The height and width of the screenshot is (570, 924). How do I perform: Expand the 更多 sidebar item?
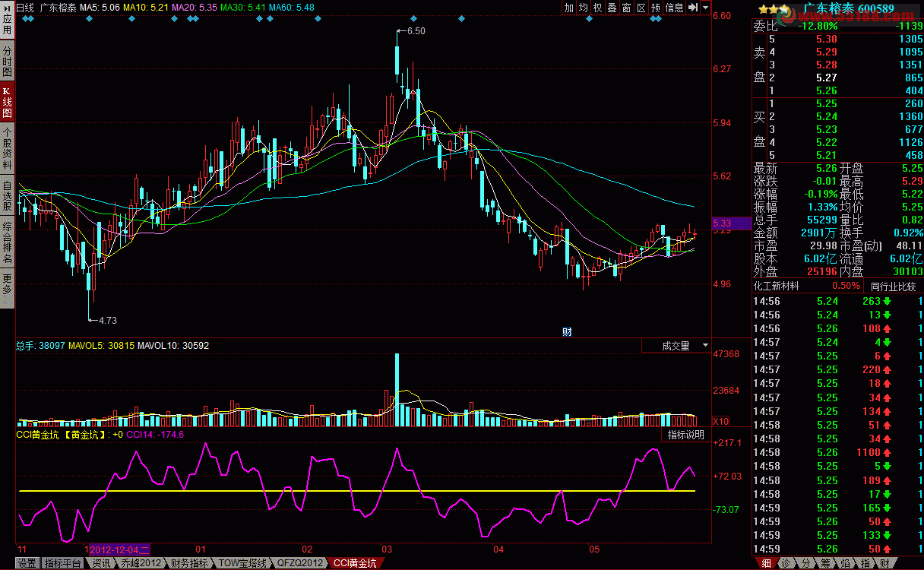coord(7,289)
